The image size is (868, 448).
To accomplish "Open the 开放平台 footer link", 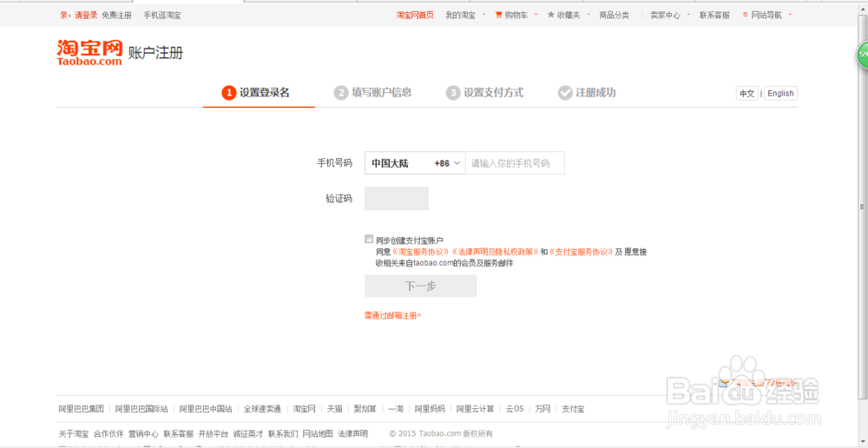I will click(x=214, y=433).
